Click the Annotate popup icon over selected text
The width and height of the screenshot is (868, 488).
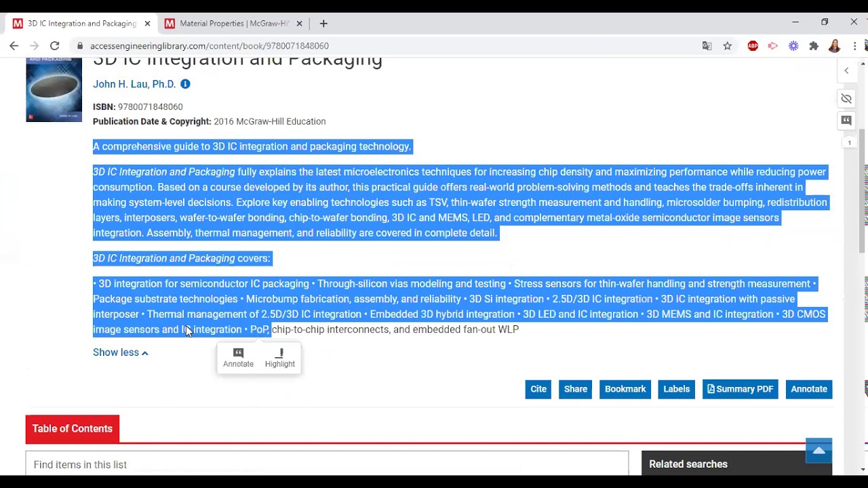pos(238,357)
